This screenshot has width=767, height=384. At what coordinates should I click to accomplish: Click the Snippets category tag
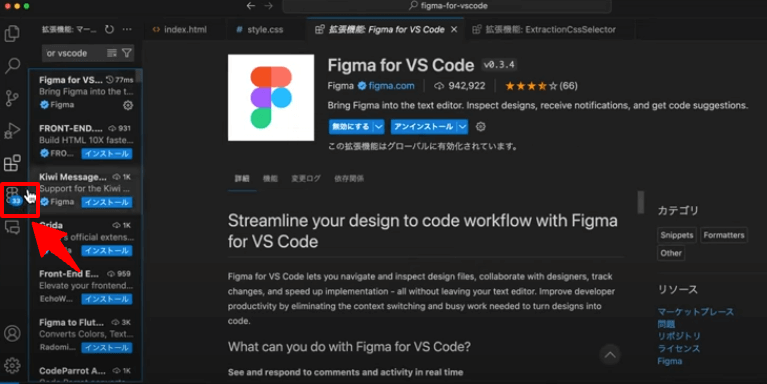[677, 235]
